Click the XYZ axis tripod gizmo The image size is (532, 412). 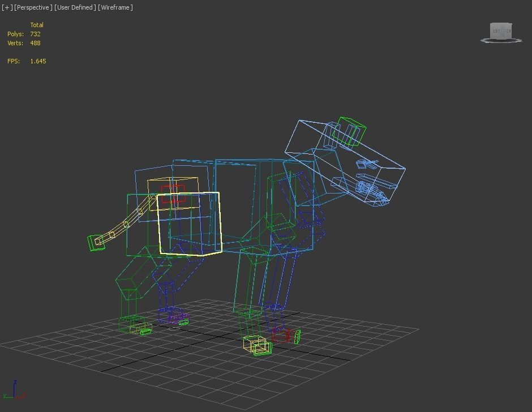[x=14, y=389]
